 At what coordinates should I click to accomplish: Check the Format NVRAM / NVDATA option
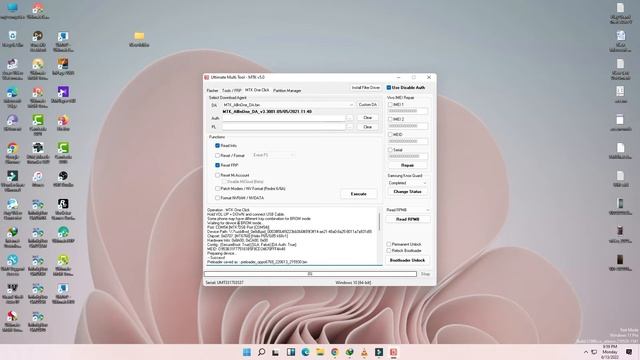pos(218,198)
